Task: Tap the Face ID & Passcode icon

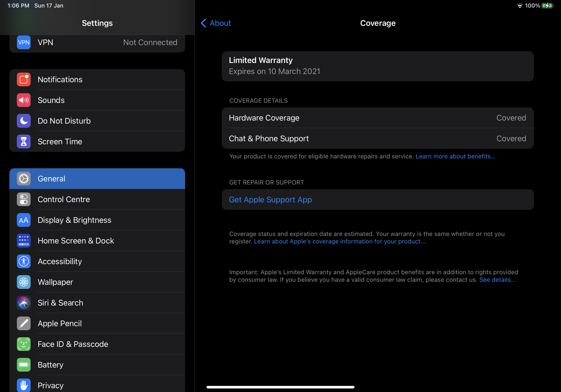Action: click(24, 344)
